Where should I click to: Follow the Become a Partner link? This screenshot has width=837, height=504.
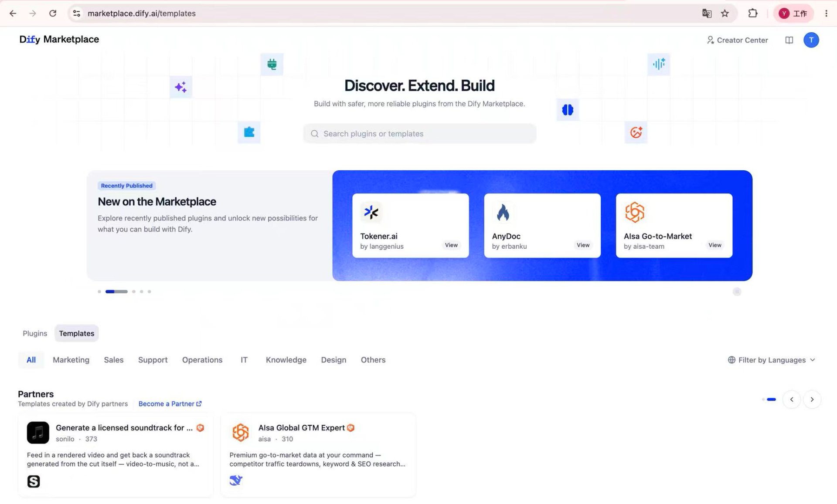pyautogui.click(x=170, y=404)
